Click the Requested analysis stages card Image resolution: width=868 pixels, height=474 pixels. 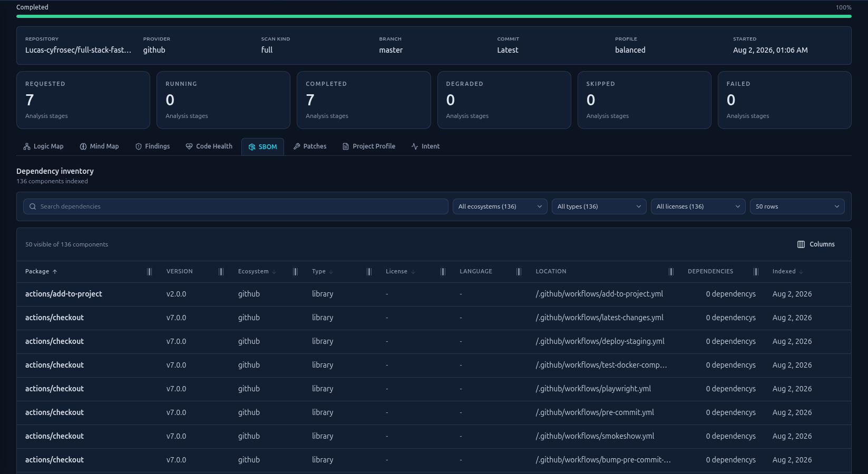point(83,100)
